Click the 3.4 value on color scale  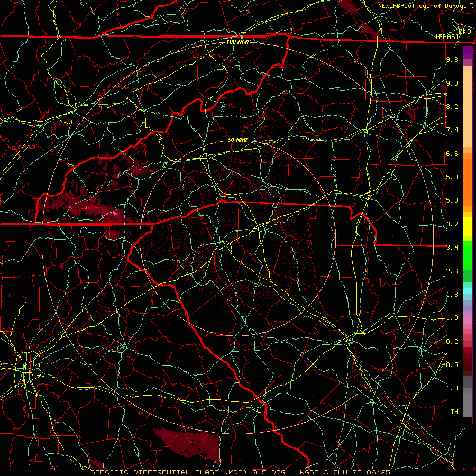click(x=452, y=248)
